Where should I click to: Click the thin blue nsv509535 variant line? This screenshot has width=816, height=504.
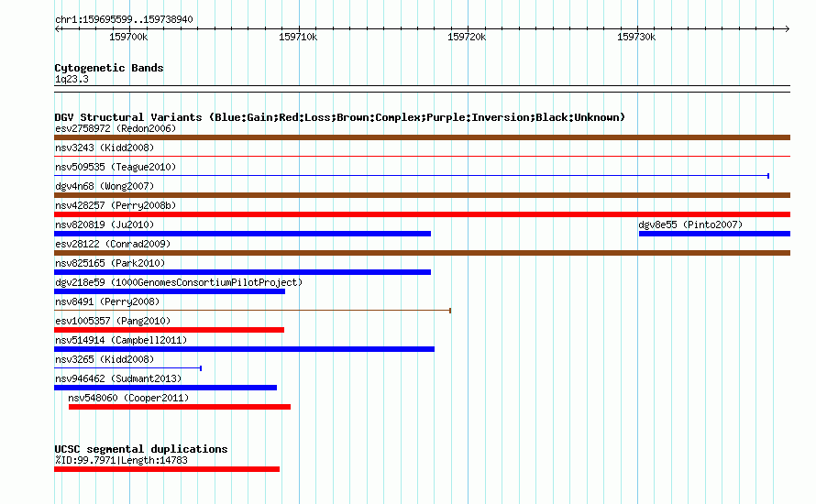coord(412,176)
